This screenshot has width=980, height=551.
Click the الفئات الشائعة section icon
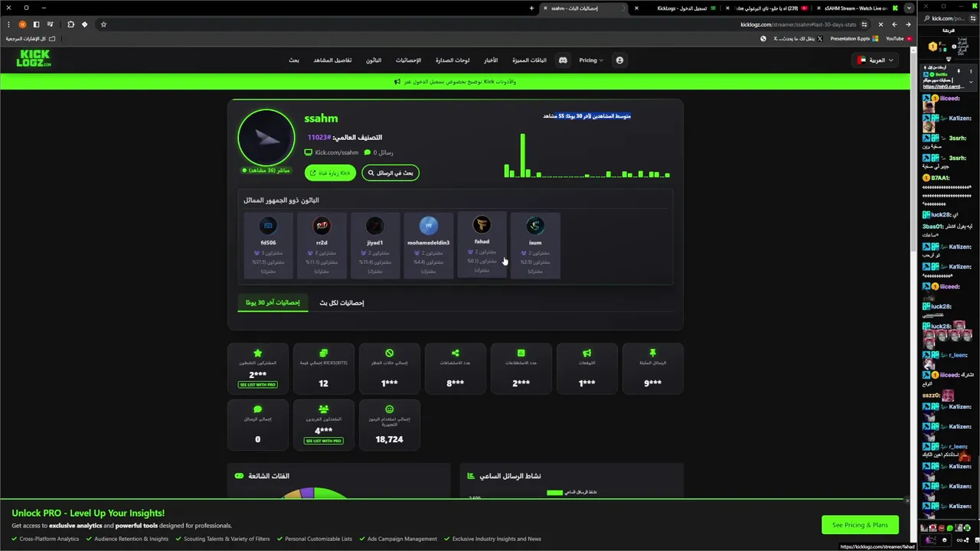pyautogui.click(x=239, y=476)
